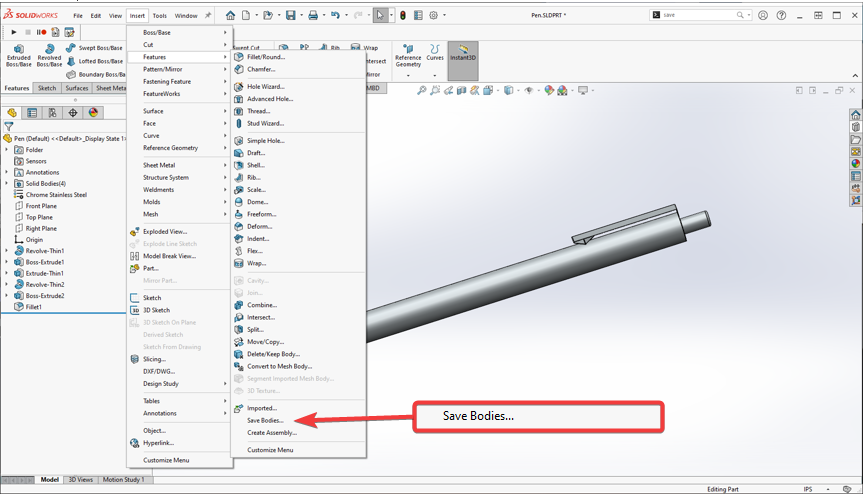Open the Appearances task pane icon on the right
865x495 pixels.
coord(856,163)
